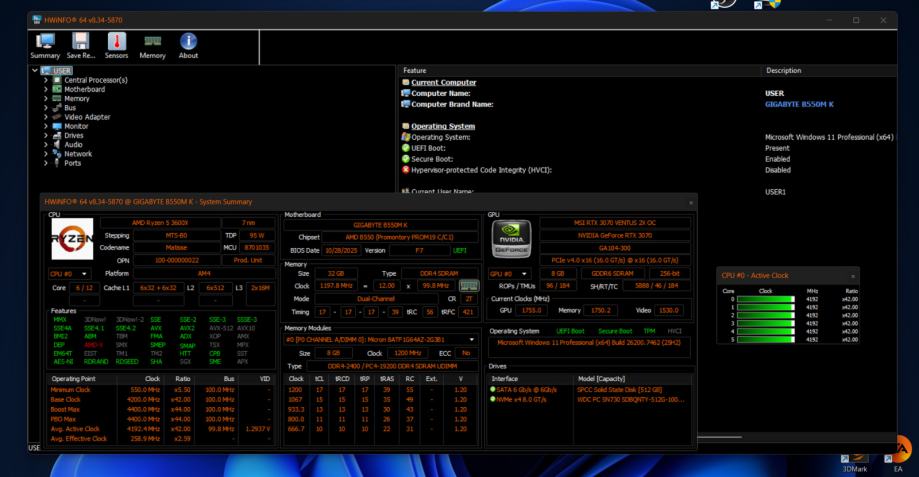
Task: Click the core 0 clock bar
Action: (765, 299)
